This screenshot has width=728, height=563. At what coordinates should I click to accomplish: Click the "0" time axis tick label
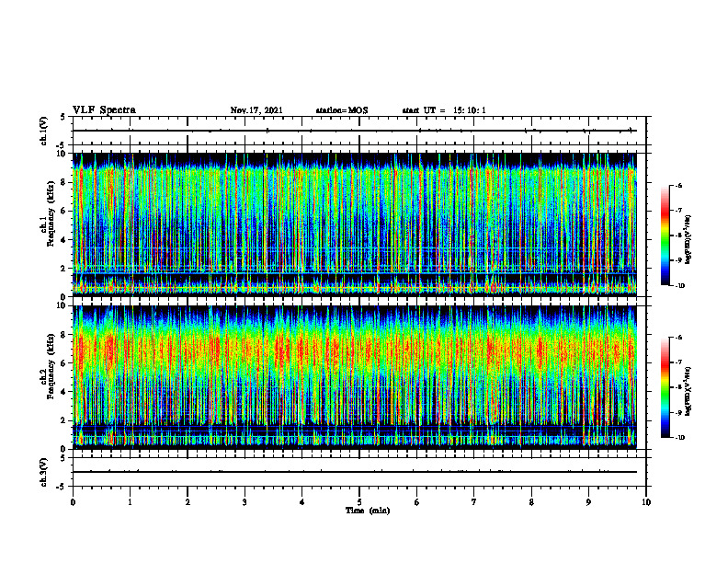pyautogui.click(x=73, y=502)
